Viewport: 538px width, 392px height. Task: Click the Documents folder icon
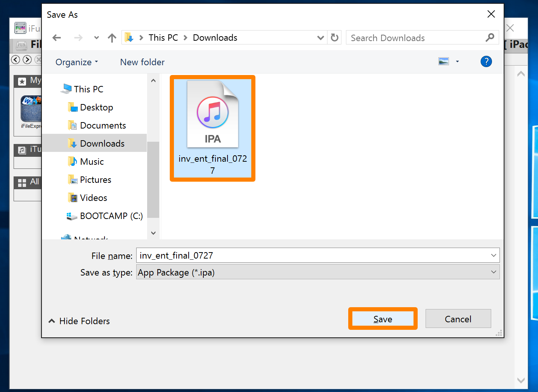coord(73,126)
